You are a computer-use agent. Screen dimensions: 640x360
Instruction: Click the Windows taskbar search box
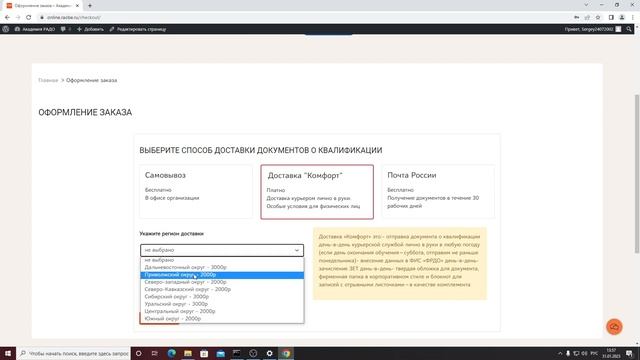pyautogui.click(x=73, y=353)
